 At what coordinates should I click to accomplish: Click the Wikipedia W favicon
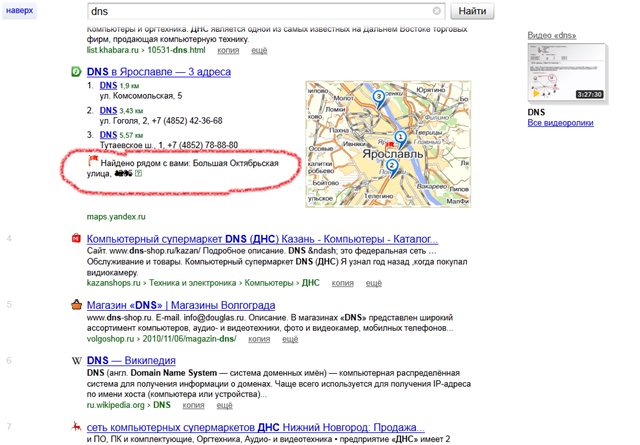pos(76,360)
